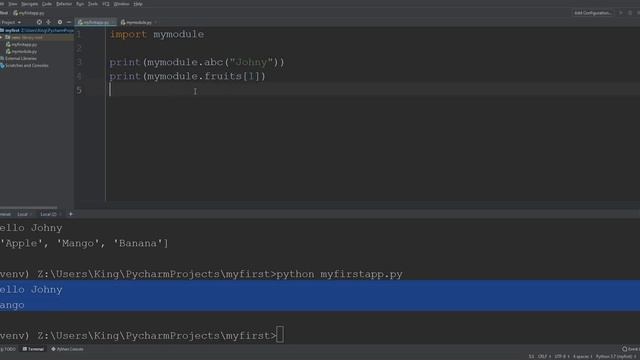Screen dimensions: 640x360
Task: Click 'mymodule.abc' text on line 3
Action: point(184,62)
